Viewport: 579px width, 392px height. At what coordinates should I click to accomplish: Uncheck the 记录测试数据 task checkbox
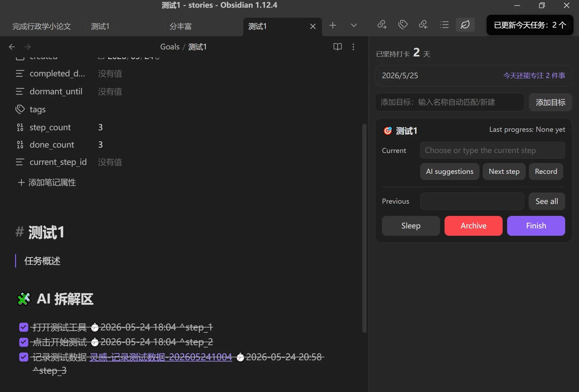pos(23,357)
